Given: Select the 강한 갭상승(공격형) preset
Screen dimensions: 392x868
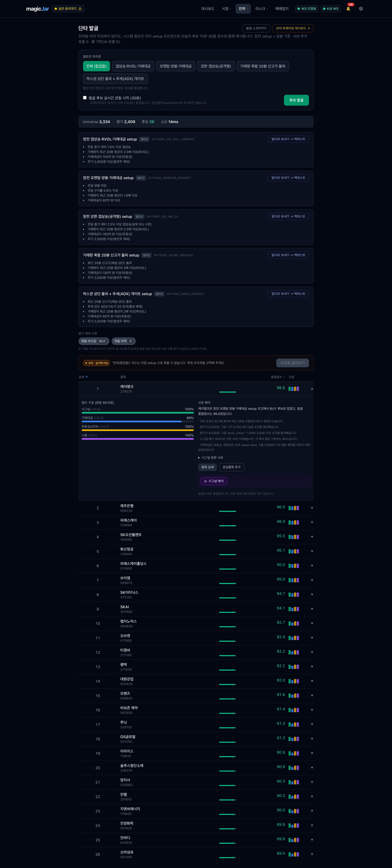Looking at the screenshot, I should (x=216, y=66).
